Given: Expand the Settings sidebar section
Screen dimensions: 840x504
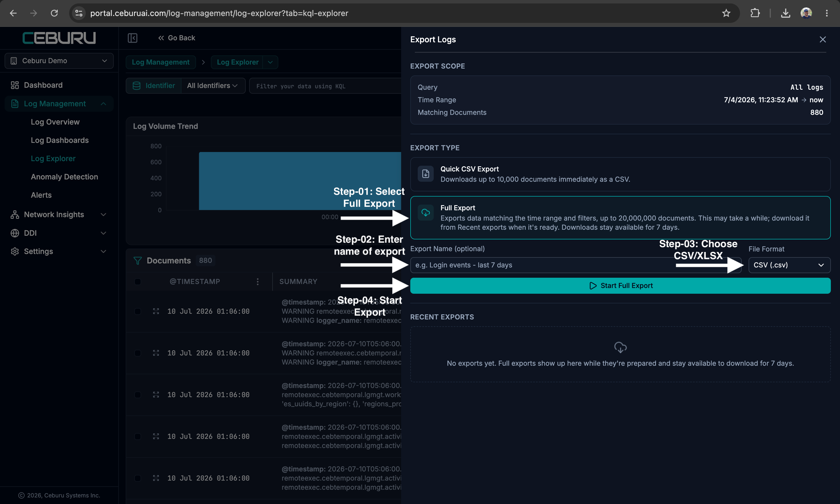Looking at the screenshot, I should click(x=59, y=251).
